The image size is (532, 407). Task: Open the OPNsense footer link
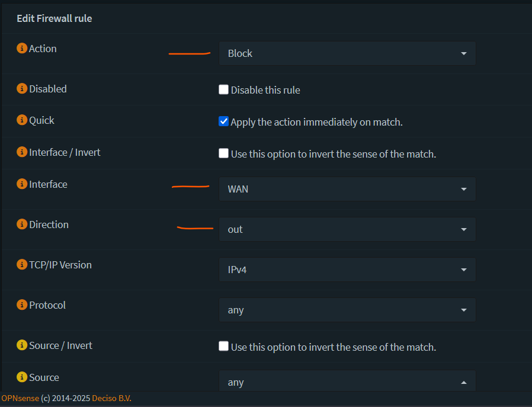click(x=20, y=398)
